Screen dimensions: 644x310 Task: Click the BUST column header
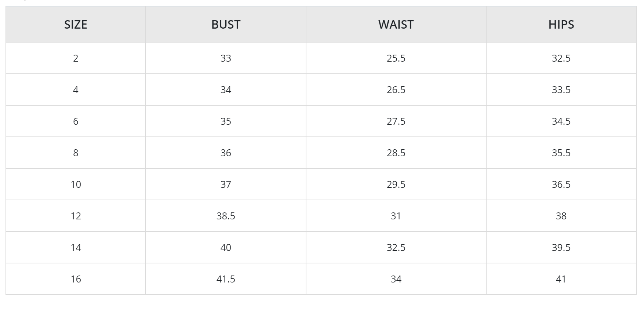tap(226, 25)
